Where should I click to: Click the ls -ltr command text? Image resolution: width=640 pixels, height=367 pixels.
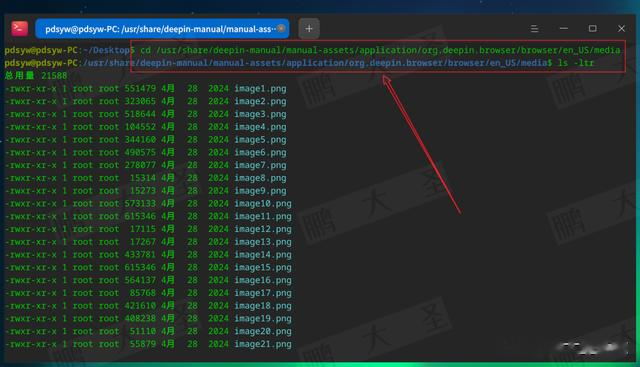pyautogui.click(x=576, y=63)
